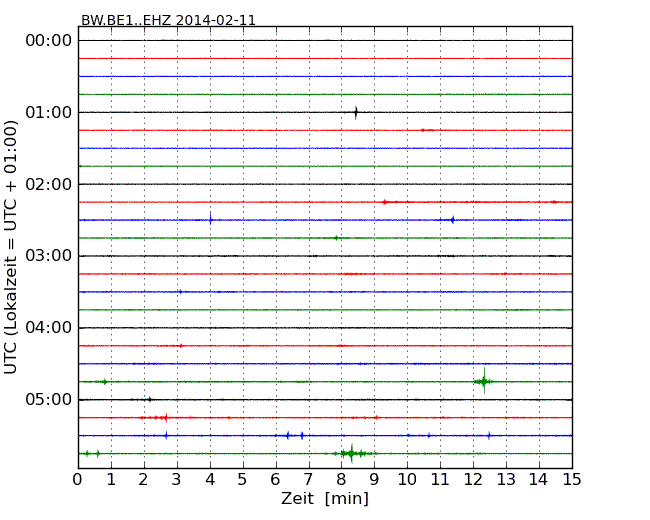Click x-axis tick label 0
Image resolution: width=650 pixels, height=520 pixels.
[x=78, y=480]
